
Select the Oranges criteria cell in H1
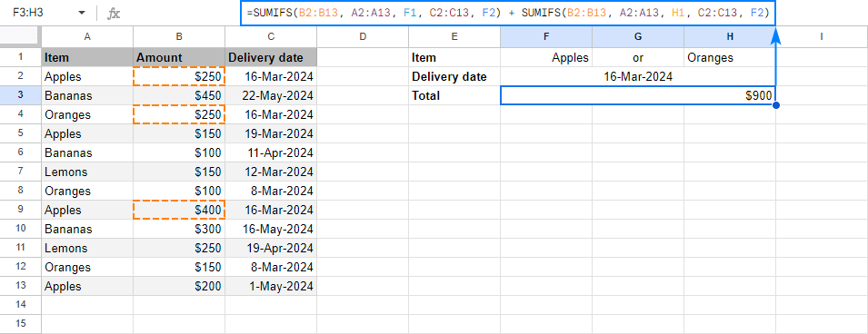(x=730, y=57)
